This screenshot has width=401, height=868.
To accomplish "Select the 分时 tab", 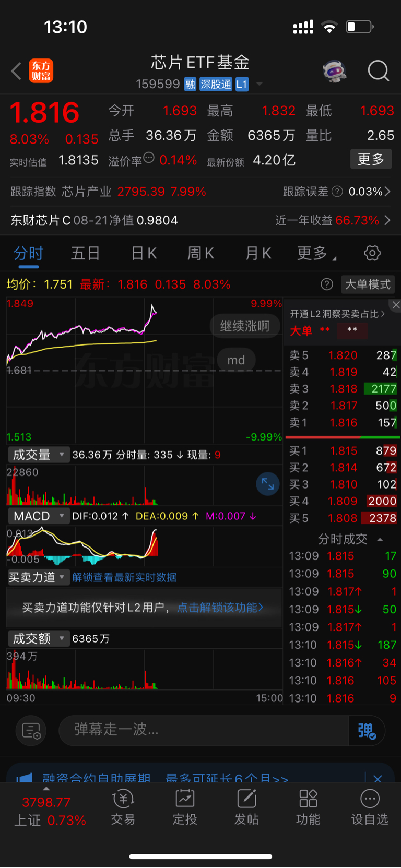I will point(28,254).
